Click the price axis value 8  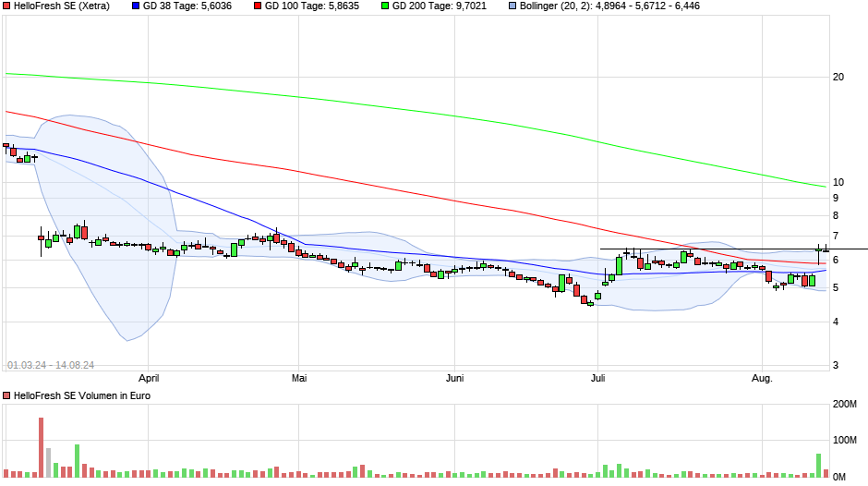tap(836, 215)
